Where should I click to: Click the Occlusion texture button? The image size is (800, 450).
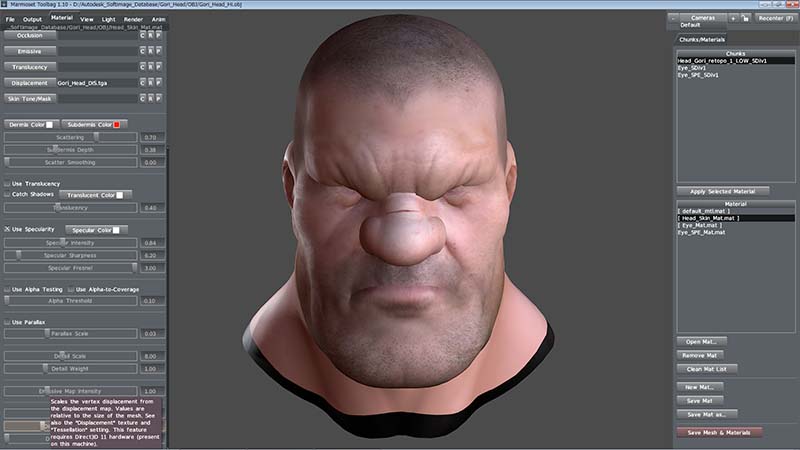[x=30, y=36]
